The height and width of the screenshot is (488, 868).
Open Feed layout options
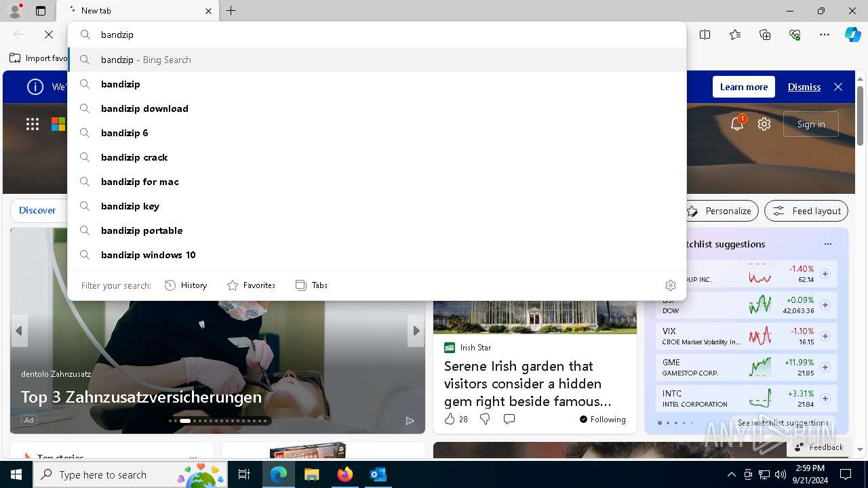pos(806,211)
